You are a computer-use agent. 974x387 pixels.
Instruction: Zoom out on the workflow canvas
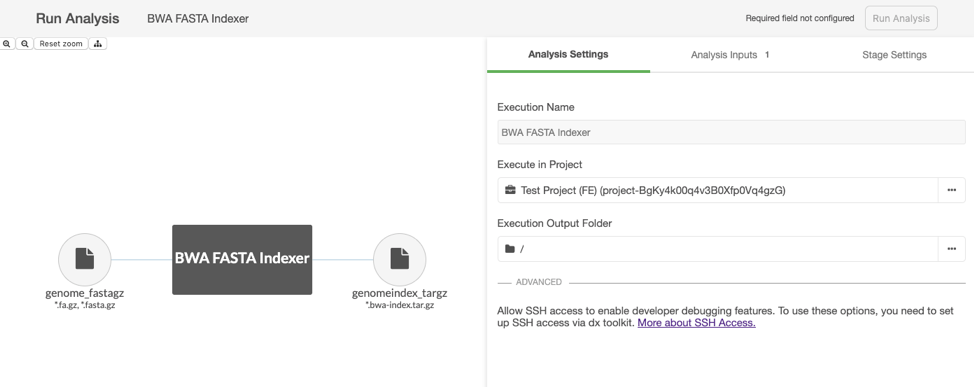pos(24,44)
